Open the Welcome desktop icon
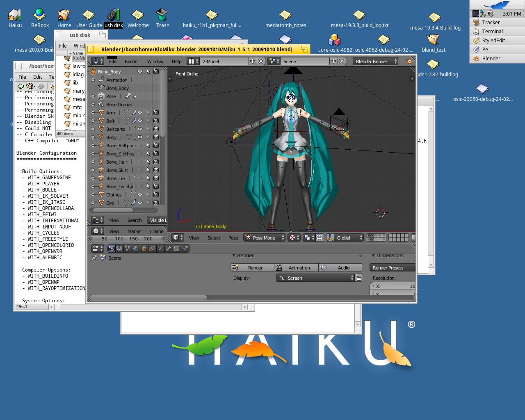This screenshot has height=420, width=525. point(138,18)
